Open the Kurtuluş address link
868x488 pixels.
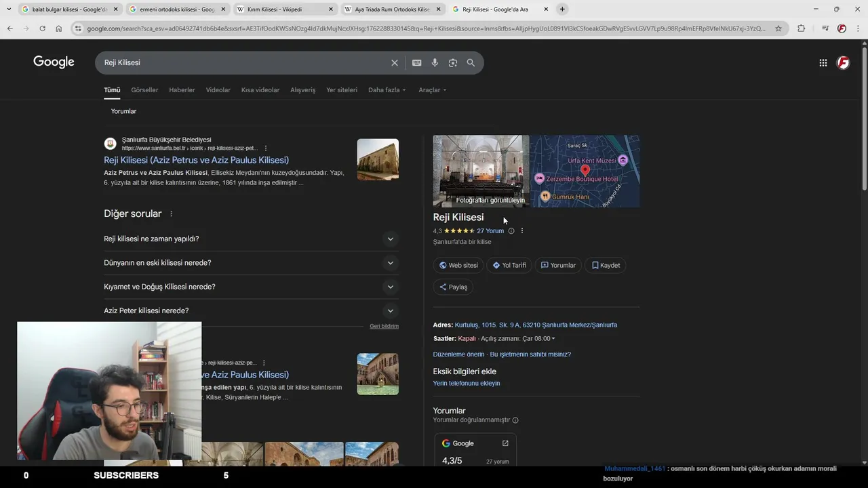tap(536, 325)
